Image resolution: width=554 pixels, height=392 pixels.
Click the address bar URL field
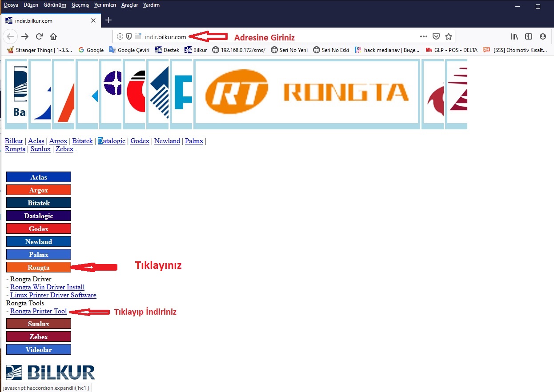click(x=267, y=36)
